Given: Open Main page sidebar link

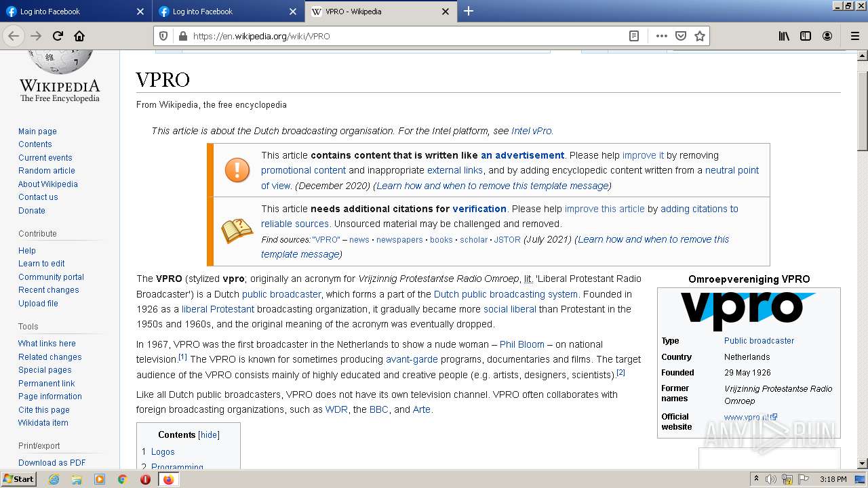Looking at the screenshot, I should [37, 131].
